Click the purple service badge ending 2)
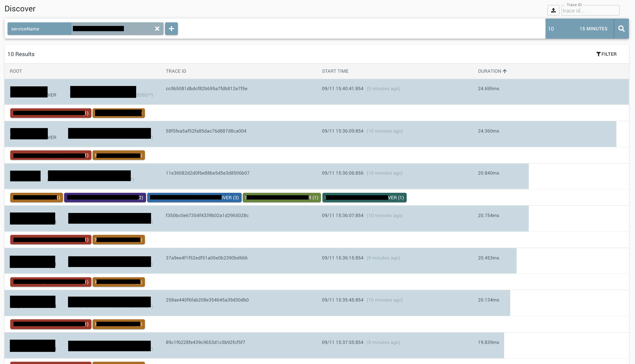Screen dimensions: 635x364 click(105, 198)
